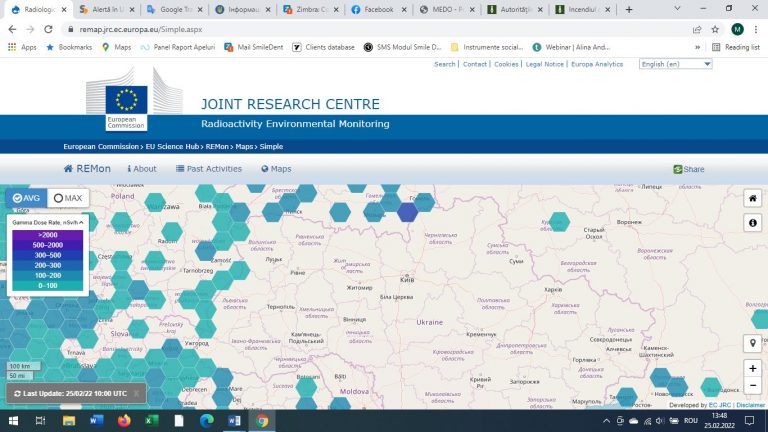The width and height of the screenshot is (768, 432).
Task: Open Firefox from taskbar
Action: tap(124, 421)
